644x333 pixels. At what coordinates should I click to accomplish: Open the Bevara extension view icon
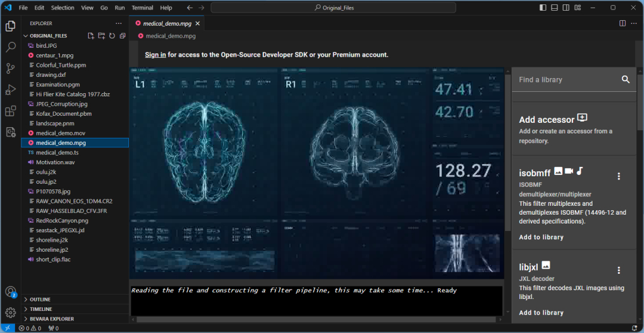[x=11, y=132]
